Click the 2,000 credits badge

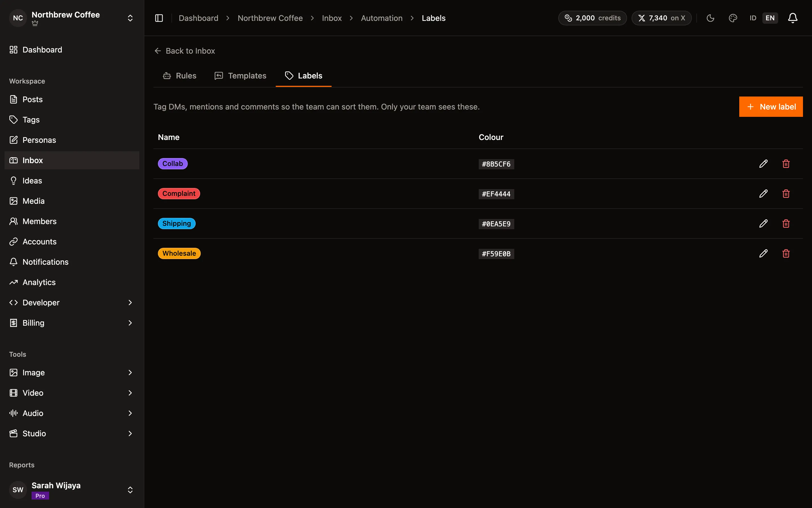click(592, 18)
